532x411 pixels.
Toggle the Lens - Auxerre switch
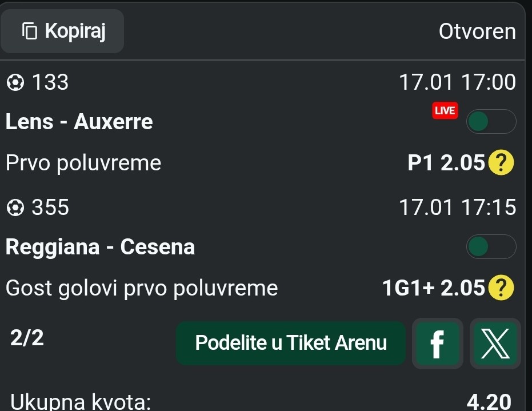[x=491, y=121]
